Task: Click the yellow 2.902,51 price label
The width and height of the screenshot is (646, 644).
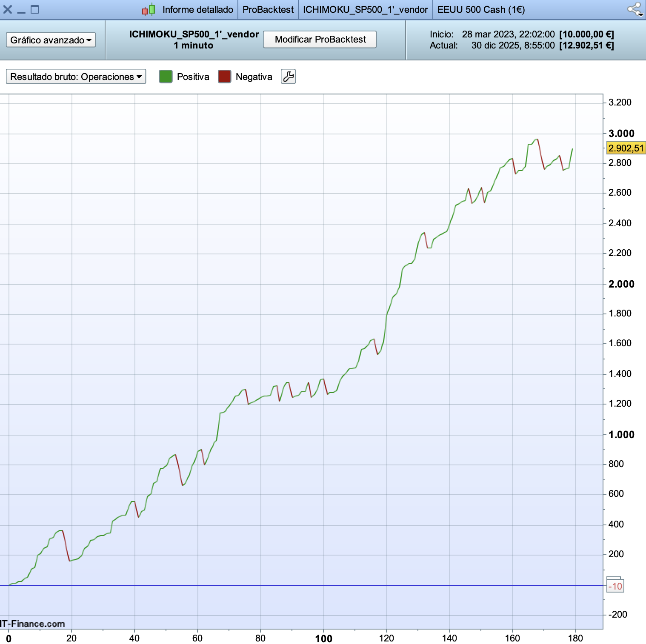Action: coord(626,148)
